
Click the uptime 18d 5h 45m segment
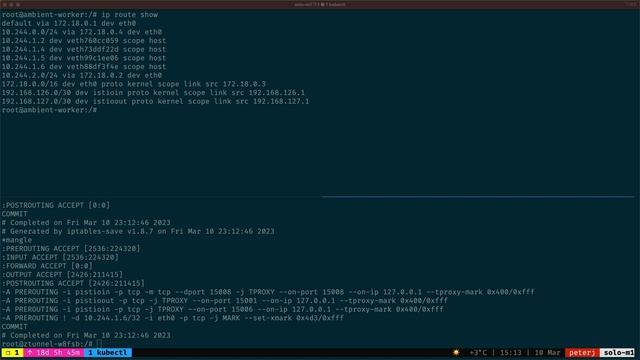coord(53,353)
